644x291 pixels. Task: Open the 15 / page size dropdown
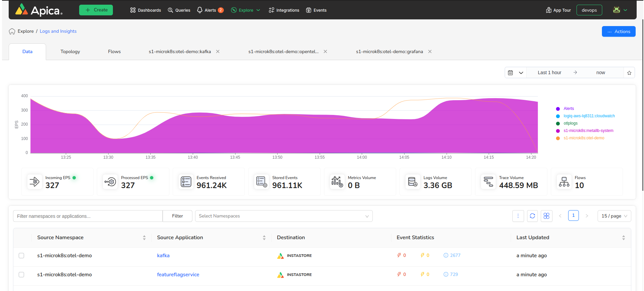(x=614, y=216)
